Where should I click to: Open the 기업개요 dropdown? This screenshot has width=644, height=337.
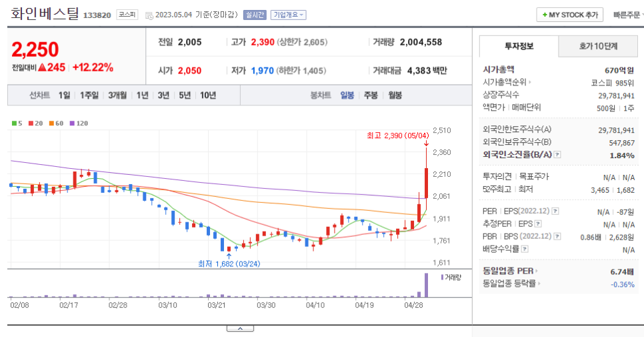pos(288,15)
